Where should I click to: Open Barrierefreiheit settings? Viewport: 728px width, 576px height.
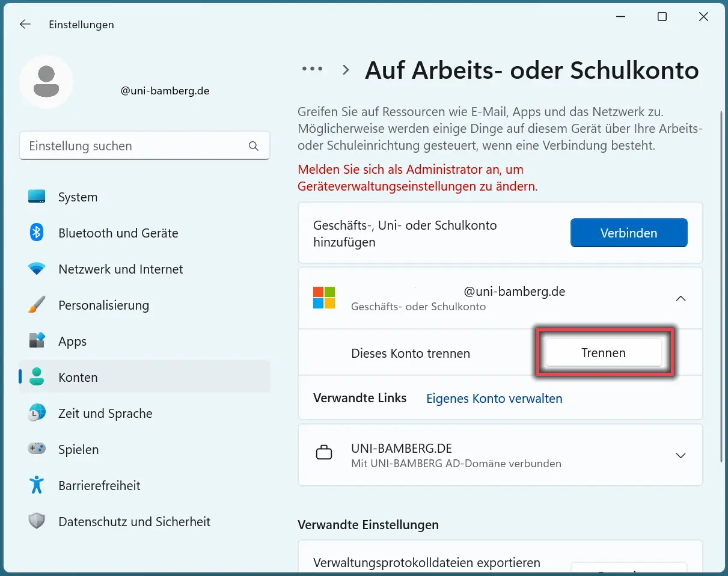(x=144, y=485)
